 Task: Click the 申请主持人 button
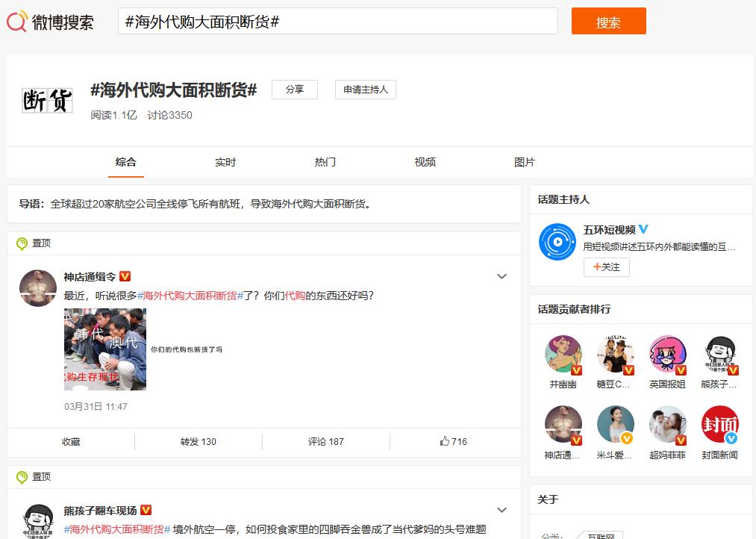(x=365, y=89)
